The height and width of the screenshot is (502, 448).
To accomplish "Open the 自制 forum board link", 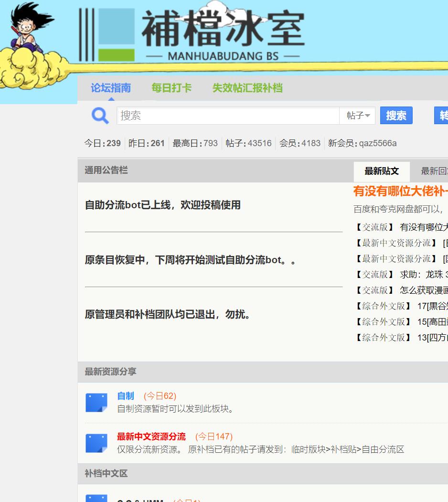I will [x=125, y=396].
